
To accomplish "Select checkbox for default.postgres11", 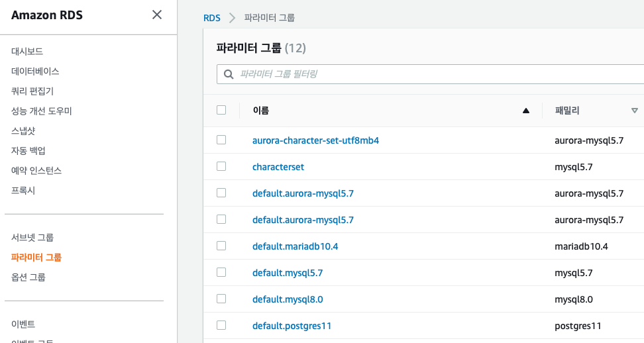I will coord(221,325).
